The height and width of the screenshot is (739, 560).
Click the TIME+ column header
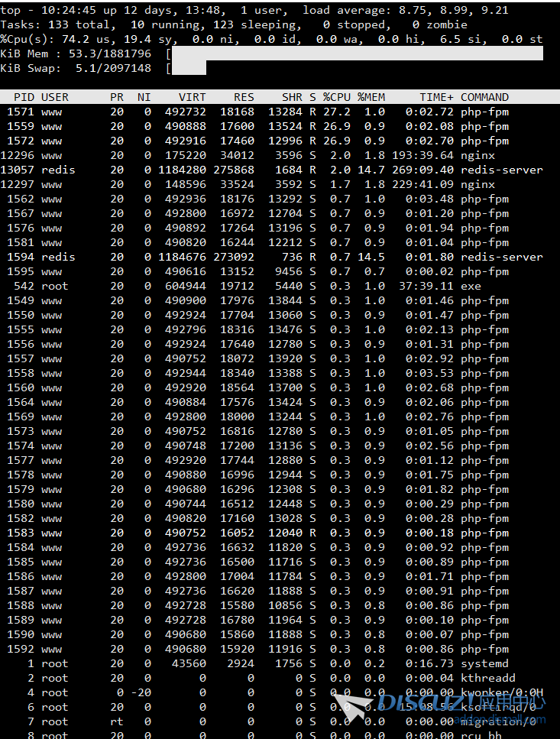(x=436, y=97)
